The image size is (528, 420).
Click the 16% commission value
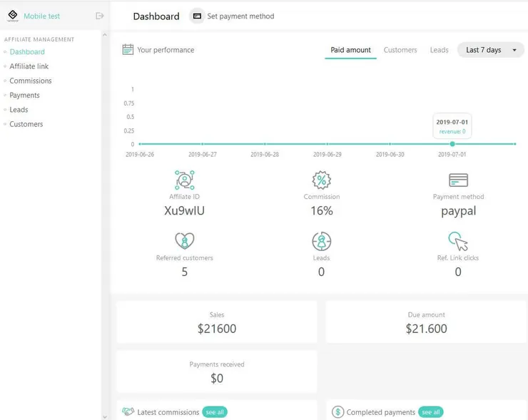click(x=322, y=210)
